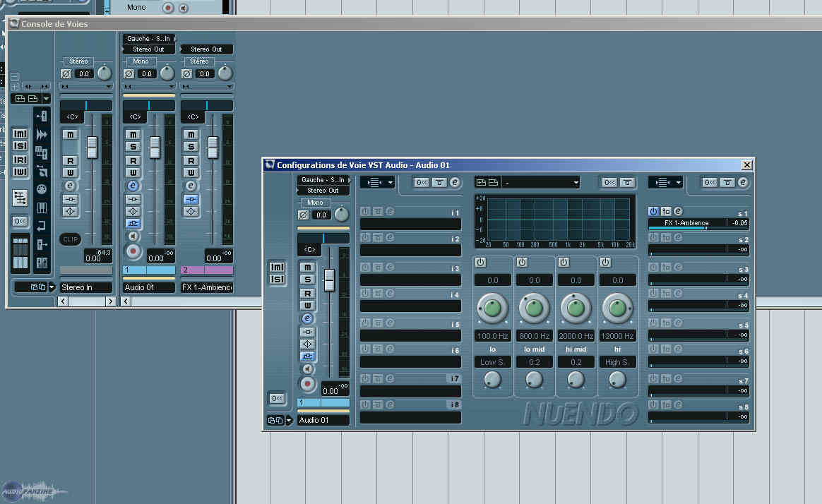Image resolution: width=822 pixels, height=504 pixels.
Task: Enable Read automation on Audio 01 mixer strip
Action: point(133,161)
